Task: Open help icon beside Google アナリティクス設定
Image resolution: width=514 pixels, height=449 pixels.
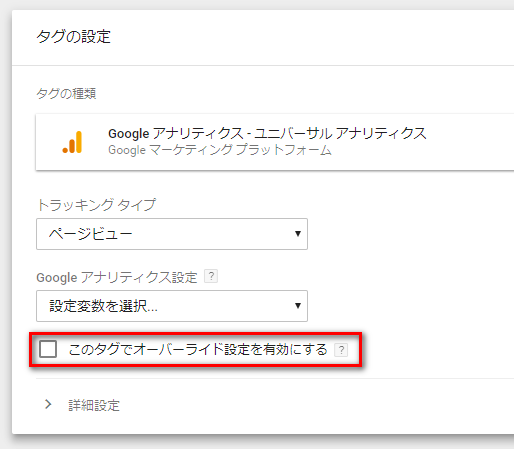Action: pyautogui.click(x=211, y=276)
